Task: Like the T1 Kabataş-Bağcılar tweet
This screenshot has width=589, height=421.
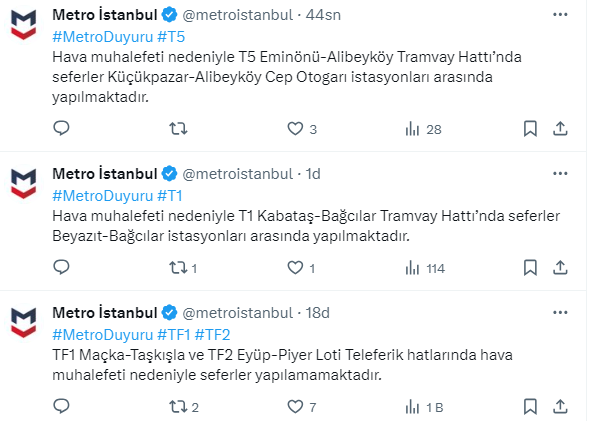Action: [x=301, y=268]
